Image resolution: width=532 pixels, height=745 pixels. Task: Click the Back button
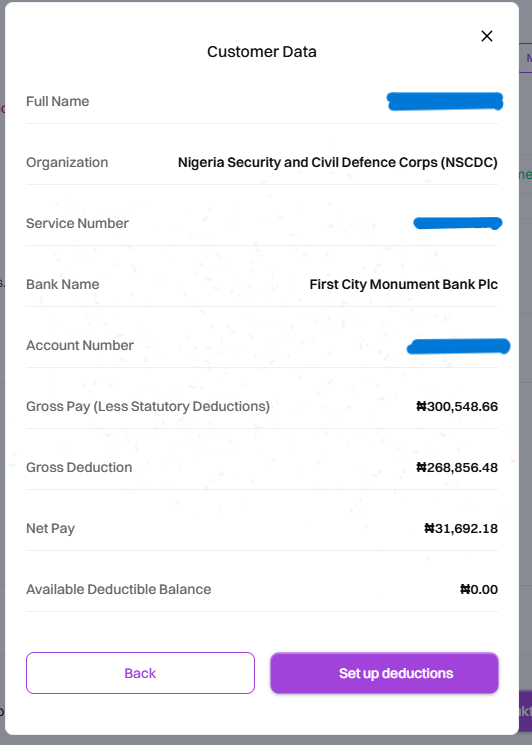click(140, 673)
